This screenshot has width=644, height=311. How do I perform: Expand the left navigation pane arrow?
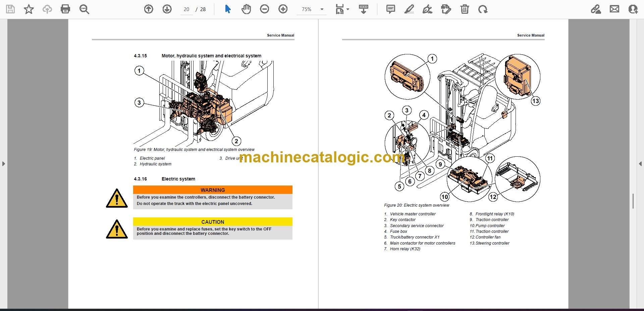(x=3, y=164)
